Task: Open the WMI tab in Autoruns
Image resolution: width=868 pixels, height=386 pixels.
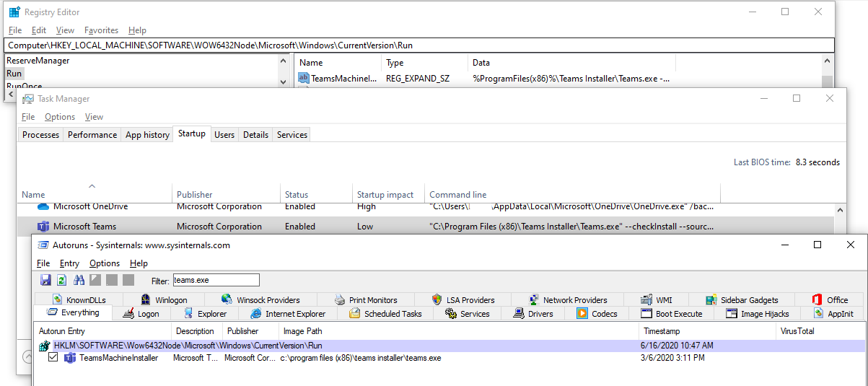Action: (x=656, y=299)
